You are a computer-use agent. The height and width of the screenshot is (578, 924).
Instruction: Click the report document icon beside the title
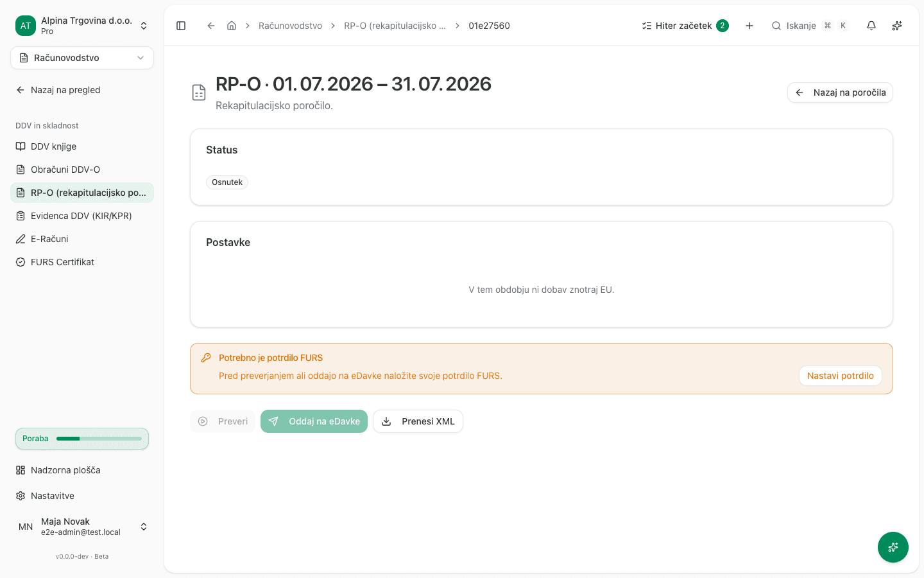[x=199, y=92]
